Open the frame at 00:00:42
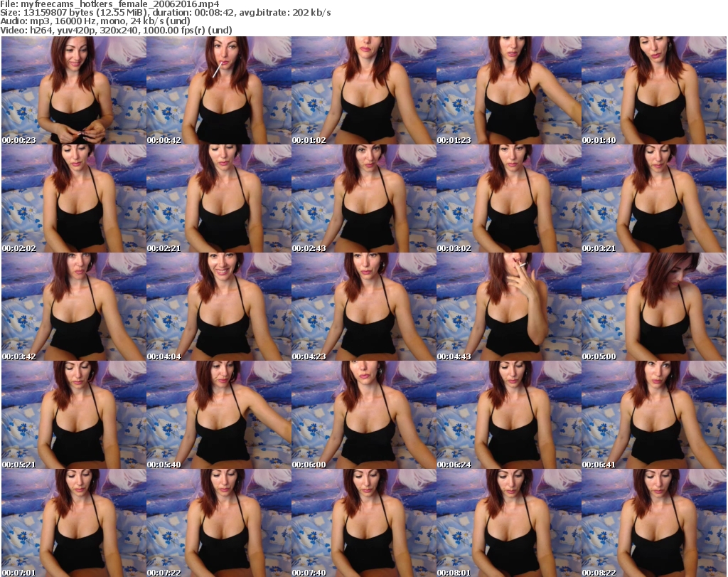The height and width of the screenshot is (577, 728). 219,90
